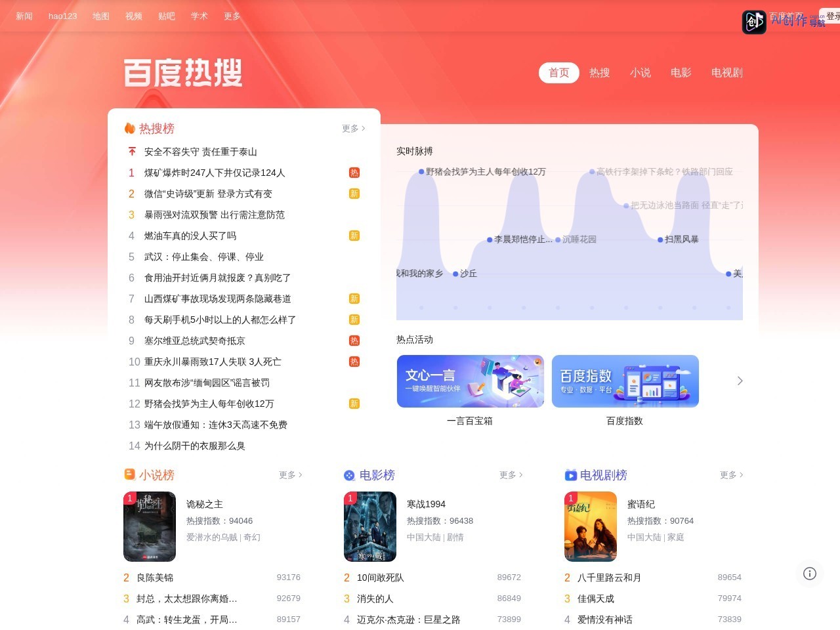The image size is (840, 630).
Task: Open 贴吧 in the top navigation
Action: (167, 16)
